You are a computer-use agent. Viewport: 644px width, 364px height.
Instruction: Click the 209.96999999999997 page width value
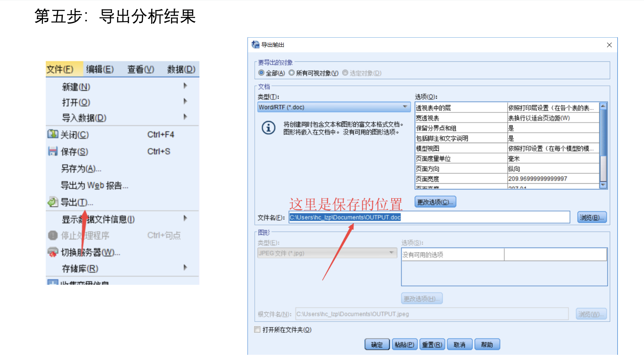coord(537,179)
